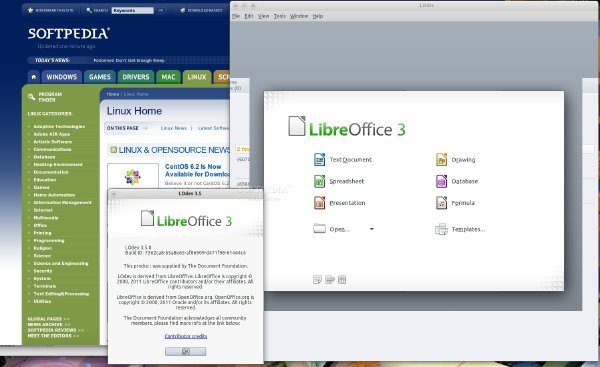Open the Window menu in LOdev
The image size is (600, 367).
pos(299,16)
